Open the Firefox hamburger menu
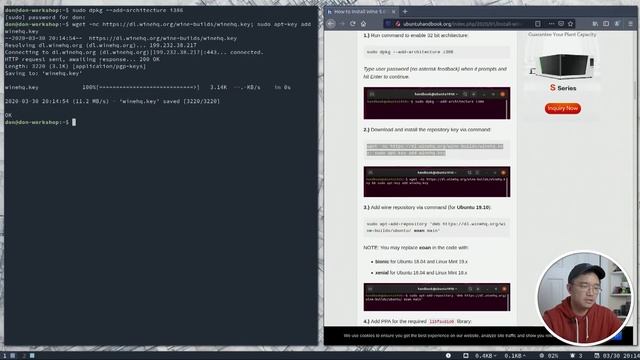640x360 pixels. (x=631, y=24)
